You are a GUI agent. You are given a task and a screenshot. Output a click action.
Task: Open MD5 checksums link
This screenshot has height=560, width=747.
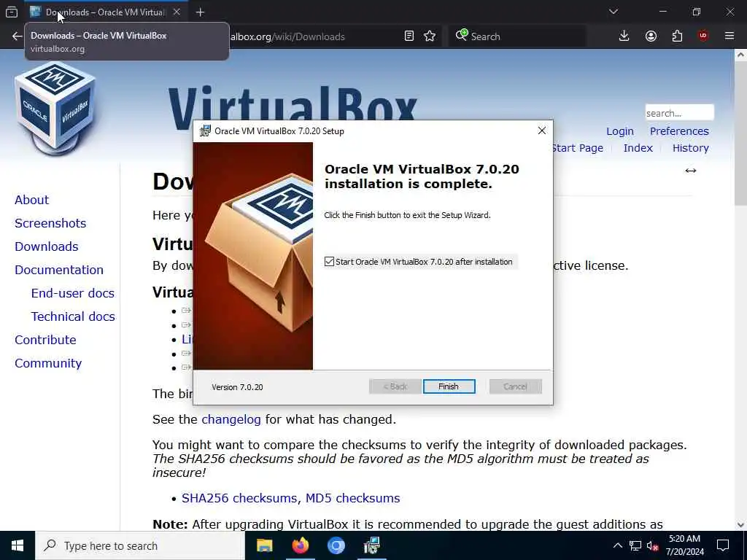[352, 498]
